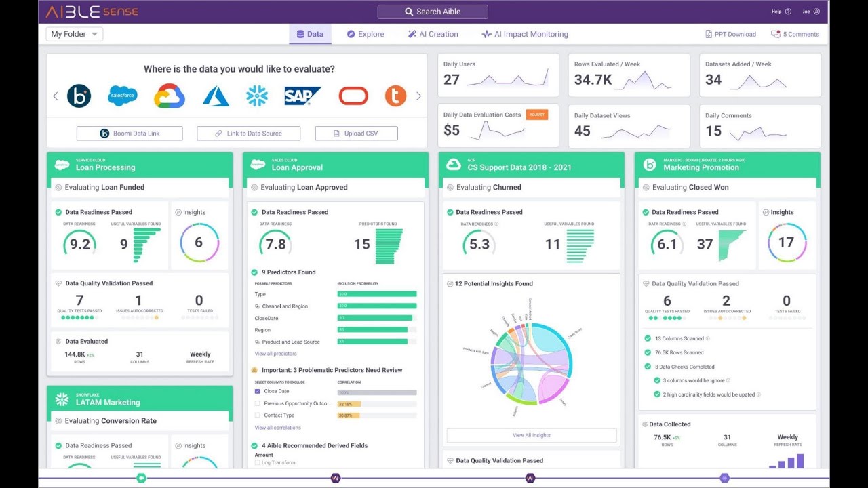Click the Boomi icon on Marketing Promotion card
The image size is (868, 488).
[650, 165]
